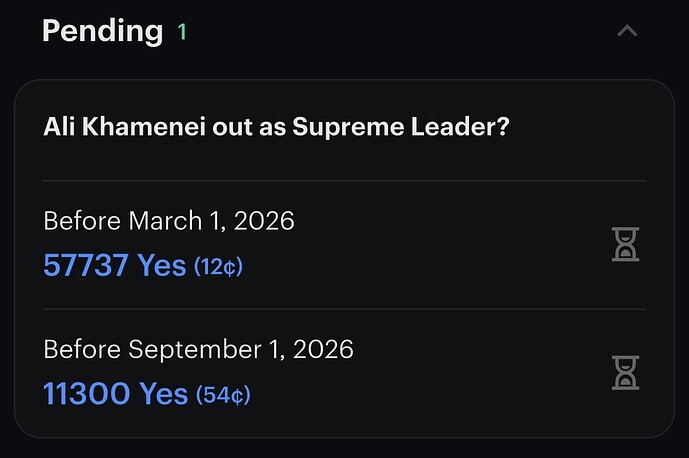
Task: Click the Pending section heading
Action: (x=102, y=31)
